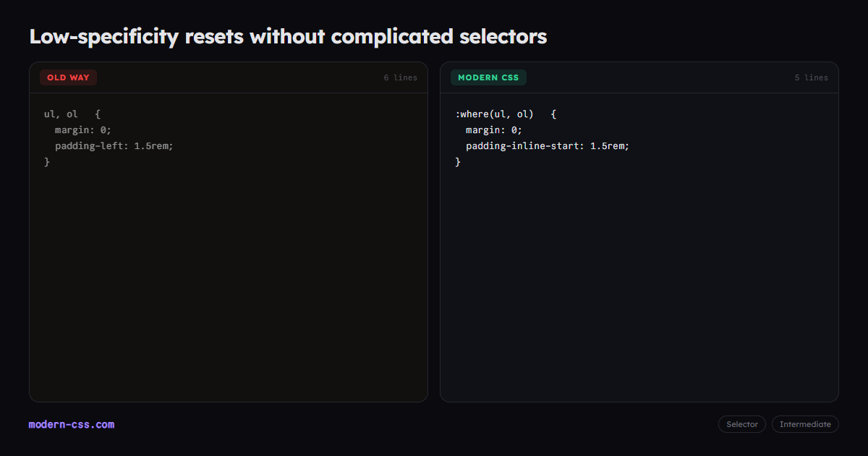The height and width of the screenshot is (456, 868).
Task: Click the padding-left: 1.5rem line
Action: click(114, 145)
